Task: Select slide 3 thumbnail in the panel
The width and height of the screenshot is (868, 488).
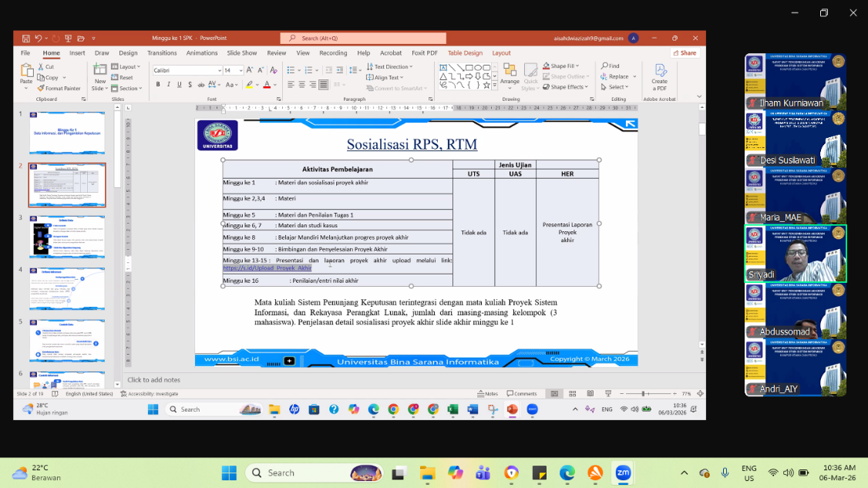Action: (67, 235)
